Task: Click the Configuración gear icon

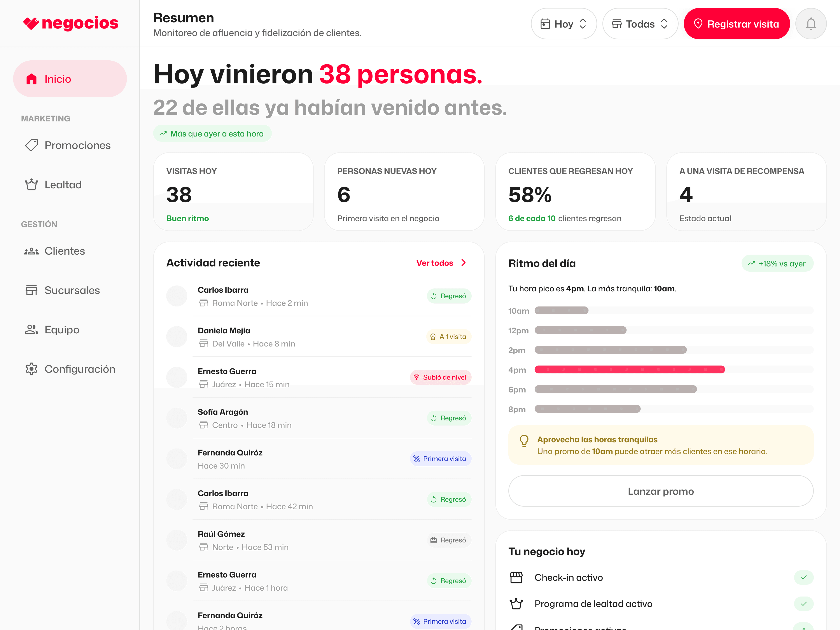Action: [x=31, y=369]
